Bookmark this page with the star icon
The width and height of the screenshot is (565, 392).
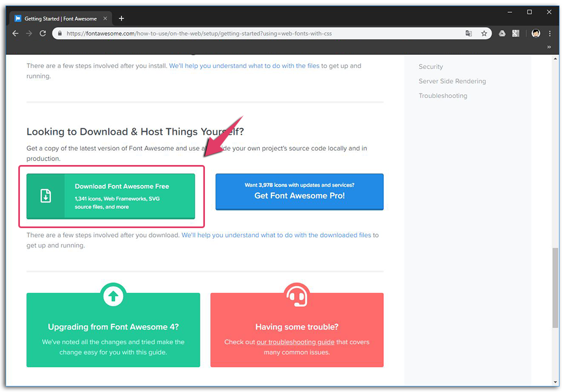[x=484, y=33]
